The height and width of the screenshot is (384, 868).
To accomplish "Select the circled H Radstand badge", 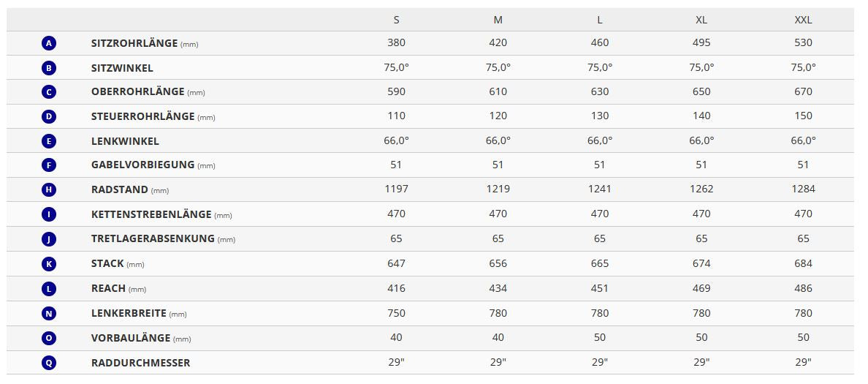I will (49, 190).
